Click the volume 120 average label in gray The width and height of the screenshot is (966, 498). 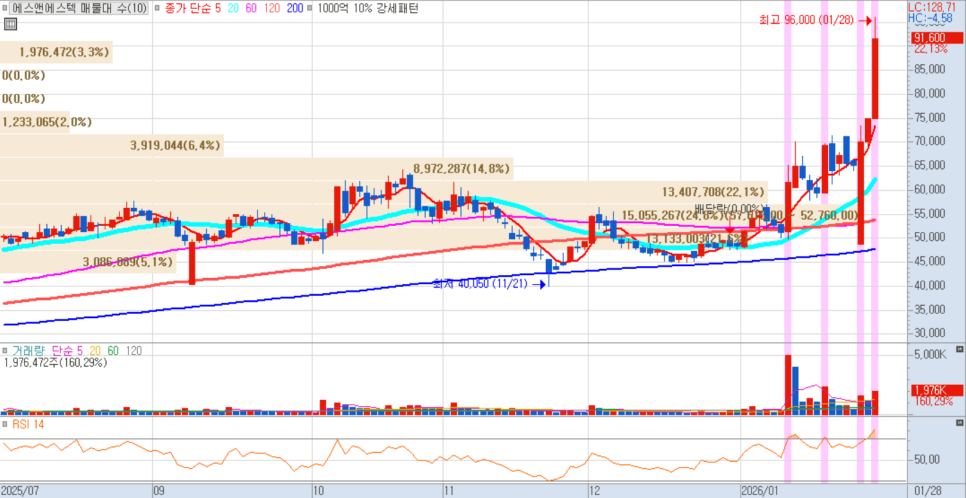[134, 351]
